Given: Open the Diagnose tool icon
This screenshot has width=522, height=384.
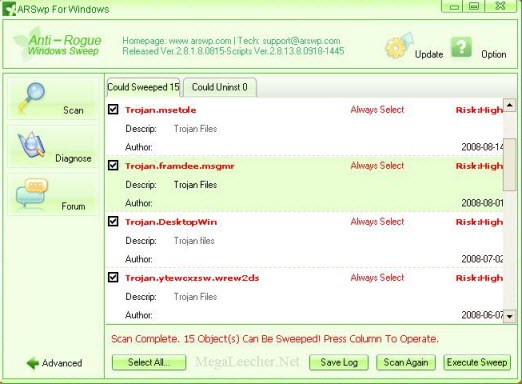Looking at the screenshot, I should pyautogui.click(x=31, y=145).
